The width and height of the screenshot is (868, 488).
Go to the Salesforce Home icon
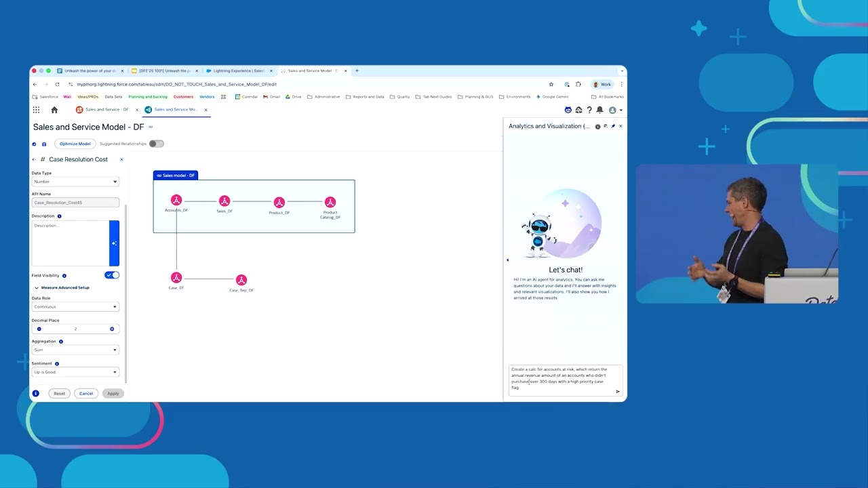click(54, 110)
